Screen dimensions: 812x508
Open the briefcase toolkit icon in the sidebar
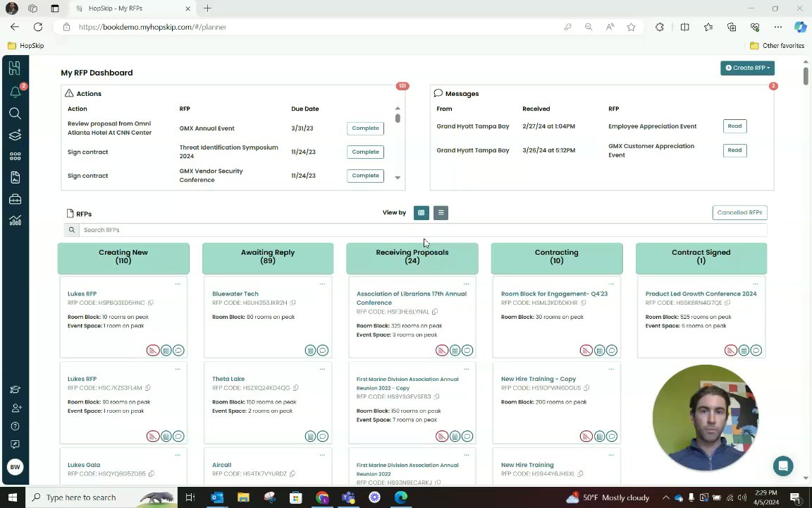click(15, 199)
